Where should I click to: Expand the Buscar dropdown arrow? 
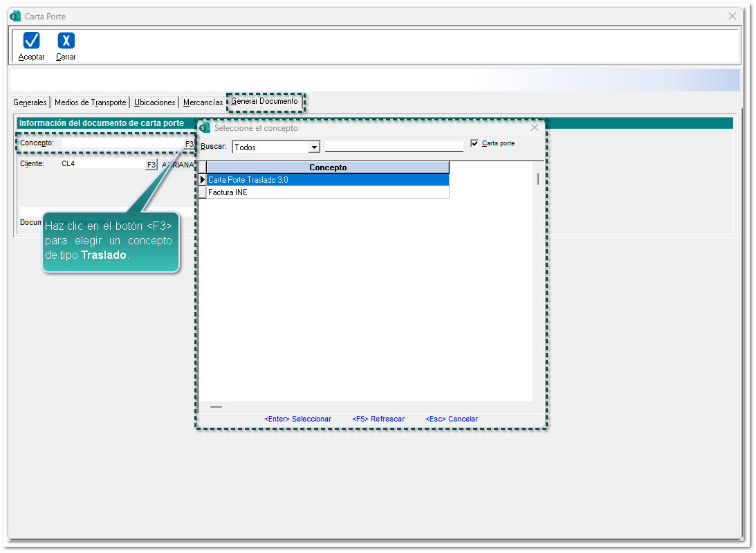pos(314,147)
